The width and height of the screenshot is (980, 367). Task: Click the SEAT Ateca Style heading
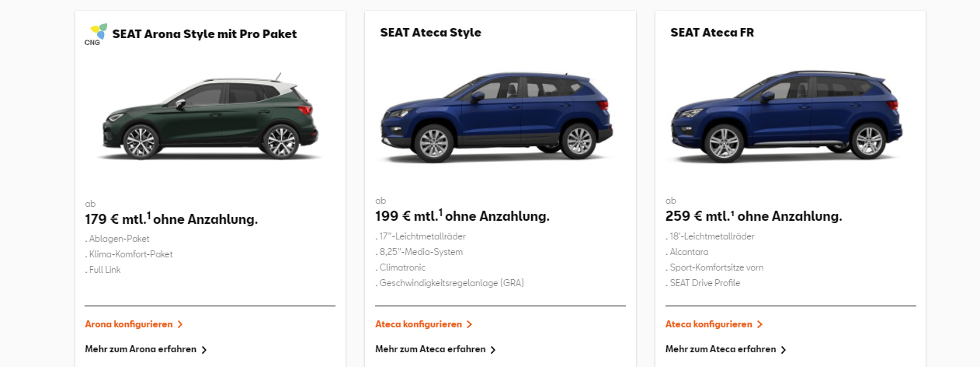click(x=431, y=33)
